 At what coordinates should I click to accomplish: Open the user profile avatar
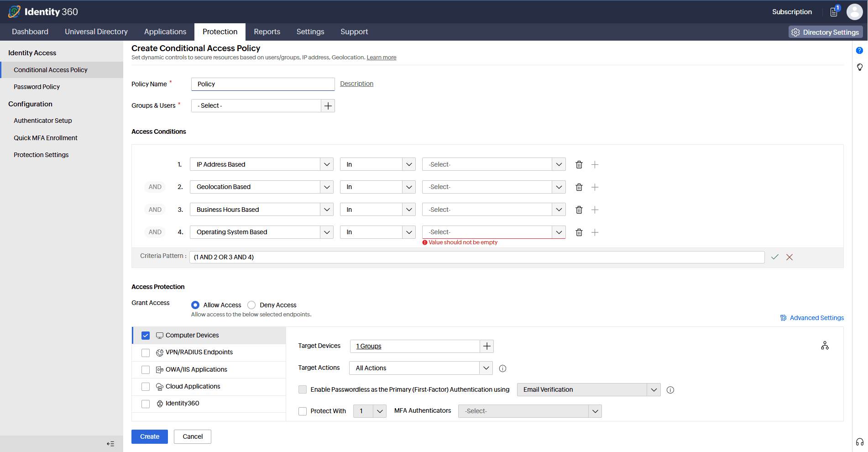pyautogui.click(x=854, y=12)
